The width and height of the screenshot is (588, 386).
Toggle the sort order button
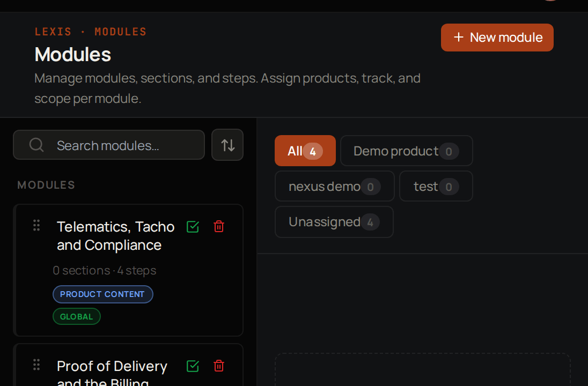pyautogui.click(x=227, y=145)
